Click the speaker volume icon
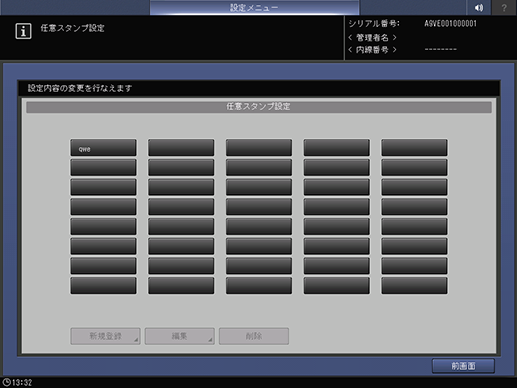Viewport: 517px width, 388px height. [x=479, y=7]
